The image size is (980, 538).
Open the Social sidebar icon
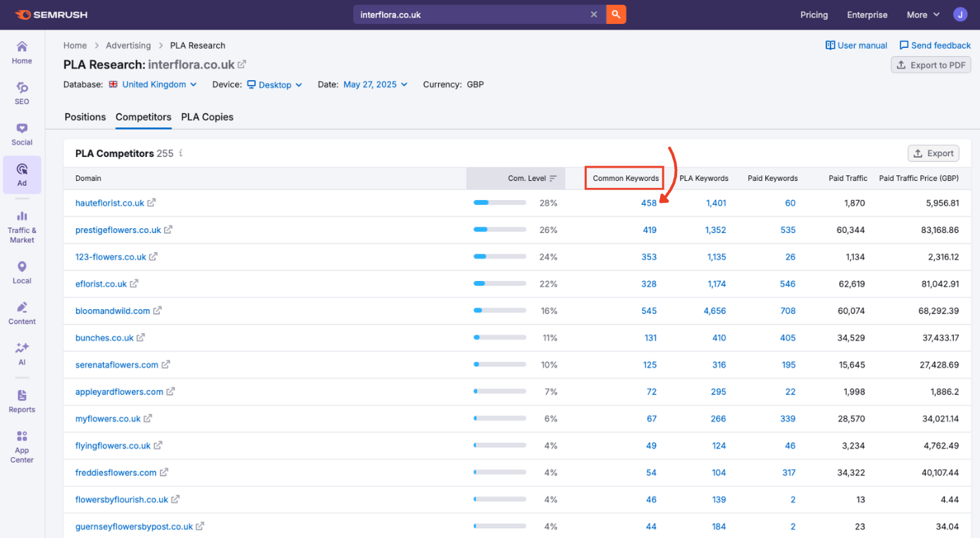click(x=22, y=134)
